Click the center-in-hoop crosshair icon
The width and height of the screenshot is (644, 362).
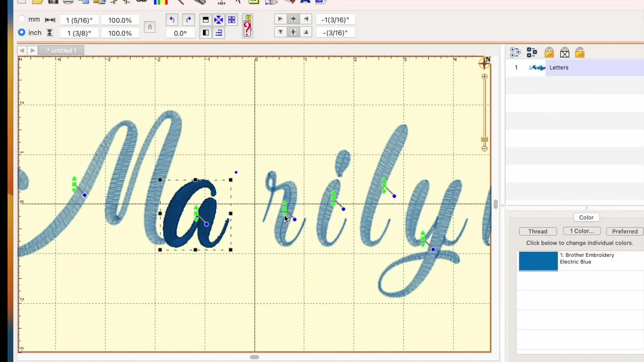coord(232,20)
